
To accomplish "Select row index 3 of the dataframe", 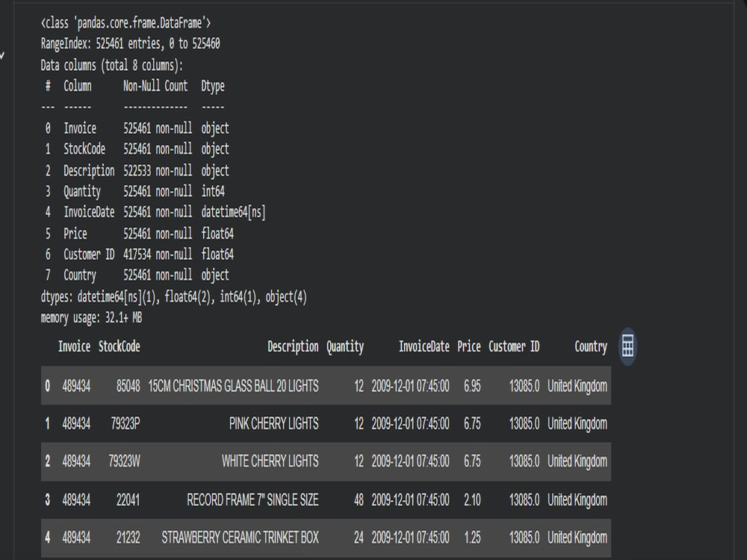I will pyautogui.click(x=47, y=500).
